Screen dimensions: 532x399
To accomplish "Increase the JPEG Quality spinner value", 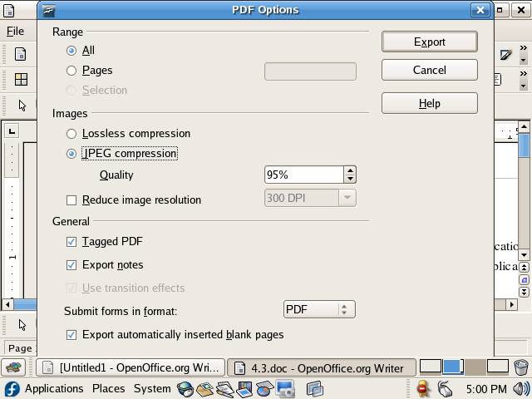I will [350, 170].
